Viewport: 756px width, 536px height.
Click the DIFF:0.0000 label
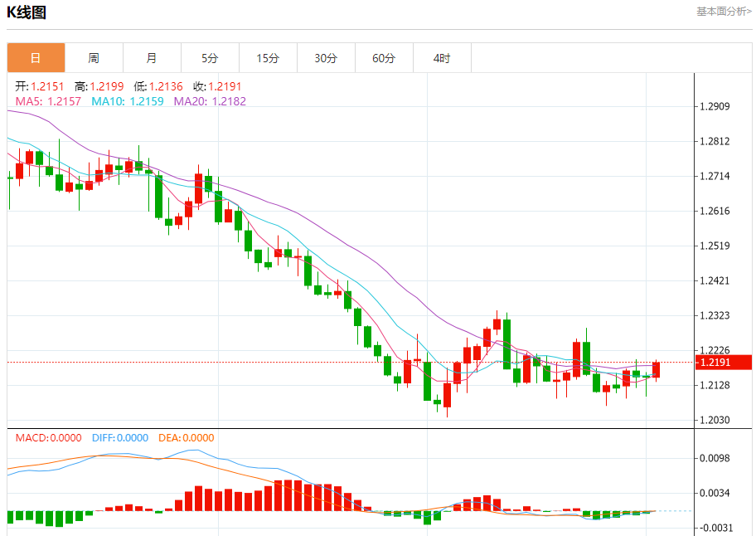click(120, 437)
